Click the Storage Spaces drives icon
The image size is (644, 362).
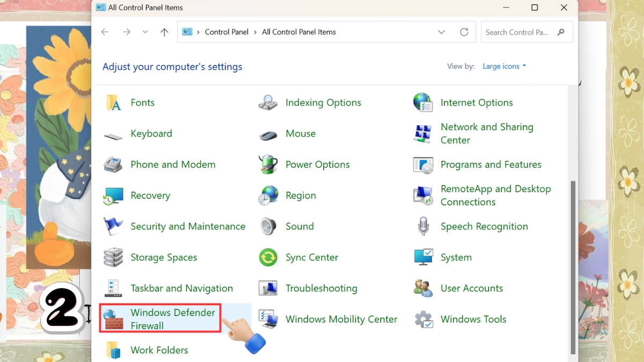coord(113,258)
